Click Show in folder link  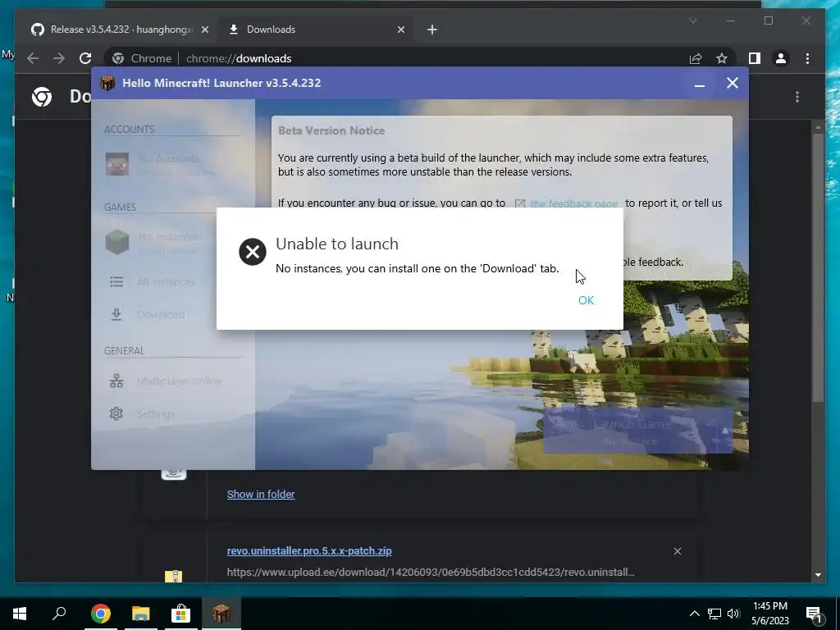point(261,495)
